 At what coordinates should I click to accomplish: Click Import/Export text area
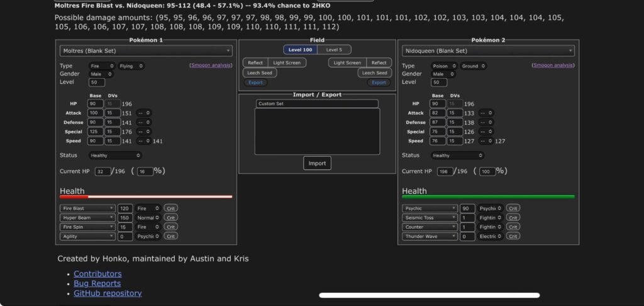[x=317, y=132]
